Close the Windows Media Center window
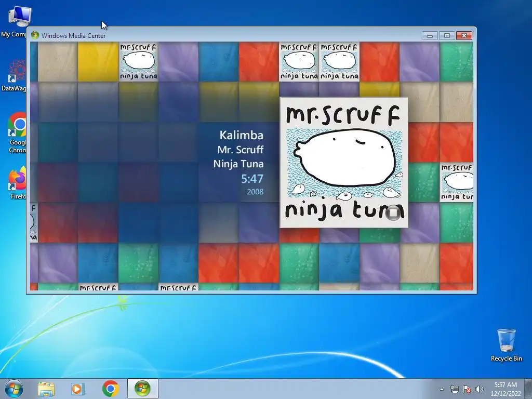 pyautogui.click(x=464, y=36)
